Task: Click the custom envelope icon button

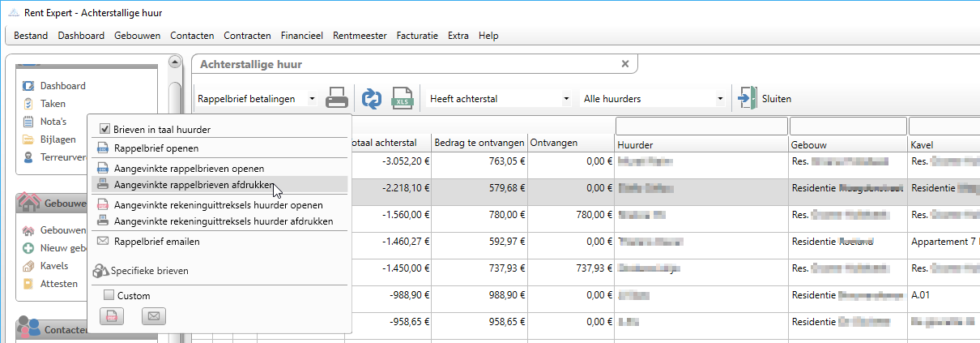Action: tap(154, 317)
